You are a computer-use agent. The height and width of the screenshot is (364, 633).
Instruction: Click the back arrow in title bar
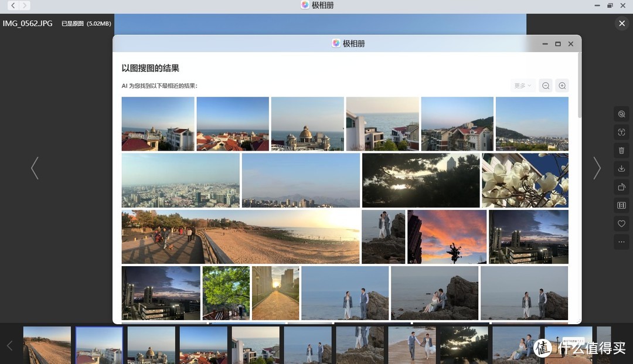[13, 5]
